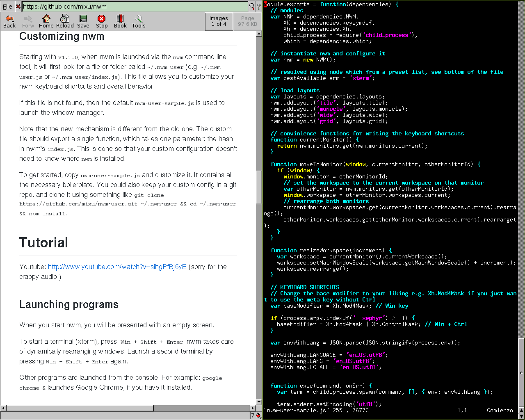The height and width of the screenshot is (420, 525).
Task: Click the browser vertical scrollbar thumb
Action: tap(259, 187)
